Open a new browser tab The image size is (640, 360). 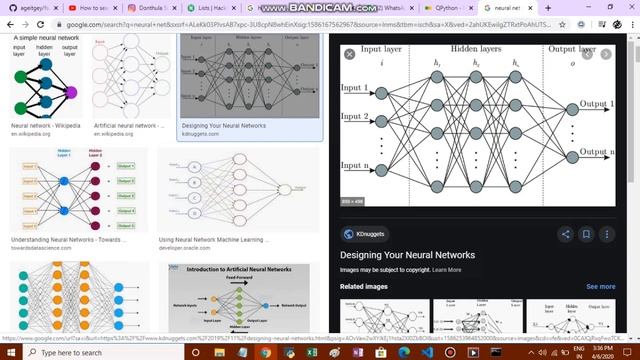click(548, 8)
